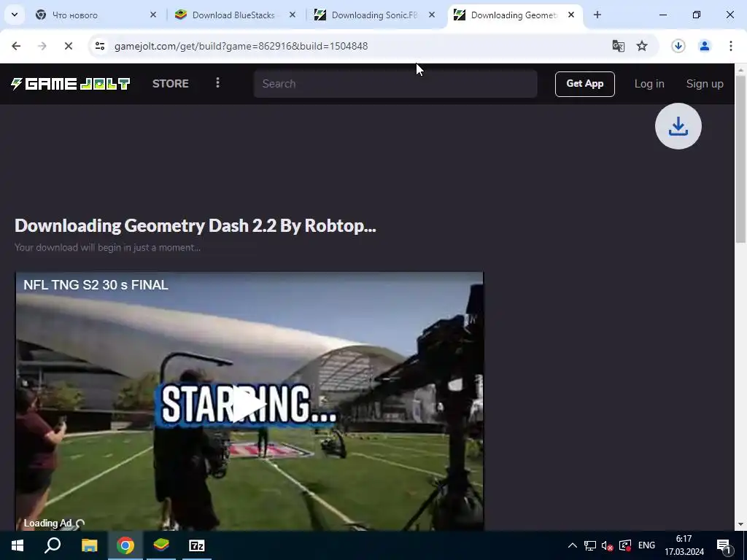Open the Windows Start menu
The width and height of the screenshot is (747, 560).
point(18,545)
